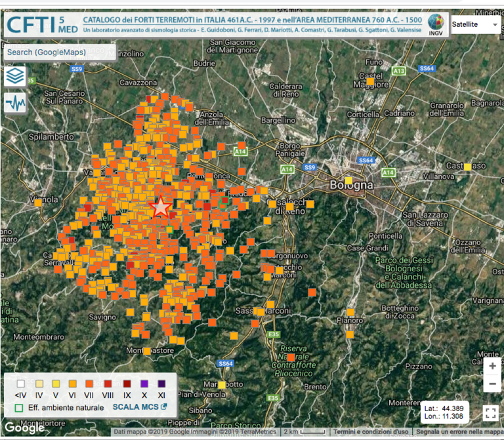Select the yellow marker on Bologna

(348, 180)
